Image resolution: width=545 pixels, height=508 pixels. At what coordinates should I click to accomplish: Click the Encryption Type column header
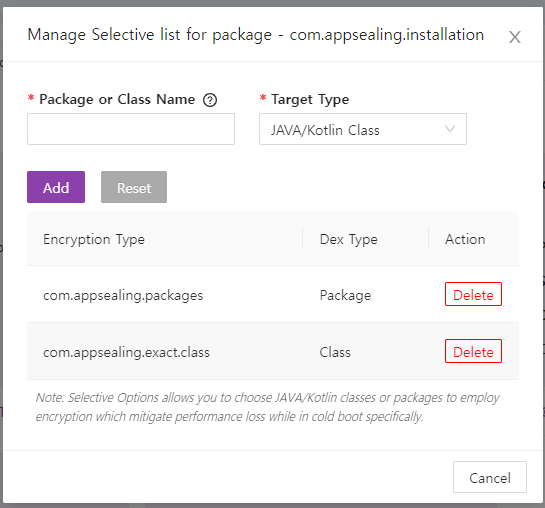pos(94,239)
